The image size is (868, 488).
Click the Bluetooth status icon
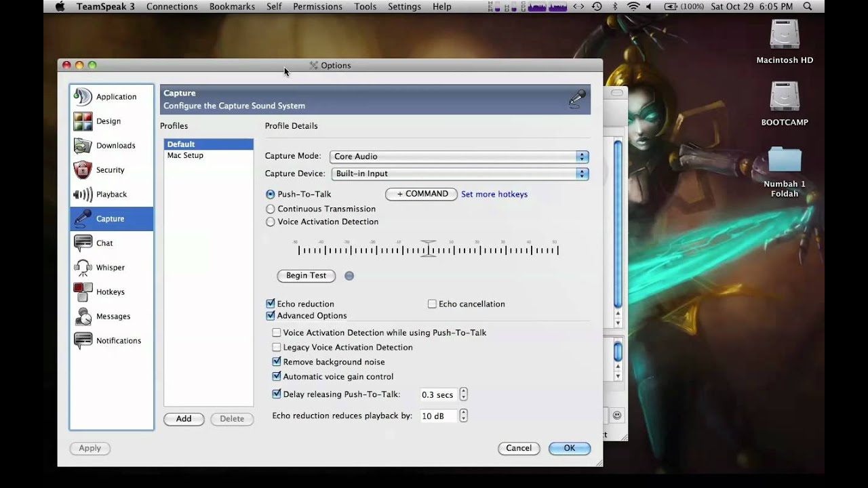616,6
